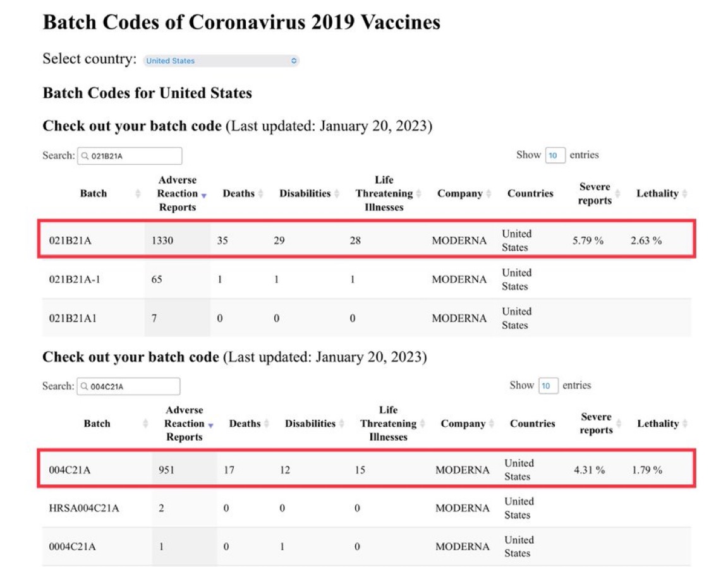Screen dimensions: 728x567
Task: Sort first table by Company column
Action: 460,194
